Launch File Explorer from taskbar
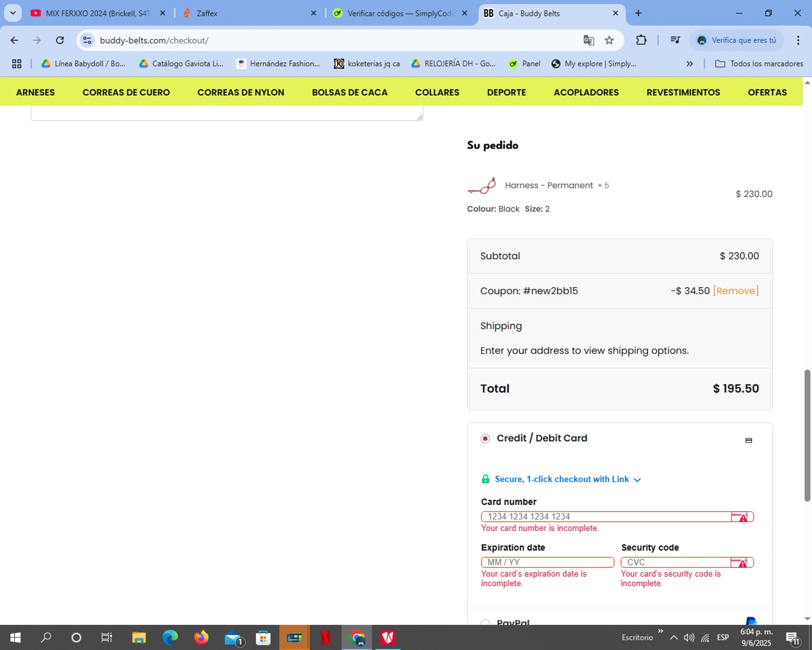 click(x=139, y=638)
